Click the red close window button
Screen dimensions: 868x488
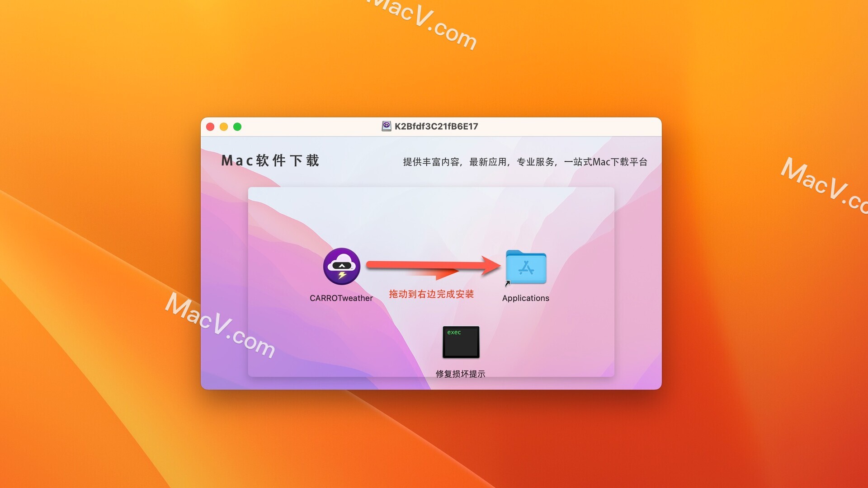(x=210, y=127)
